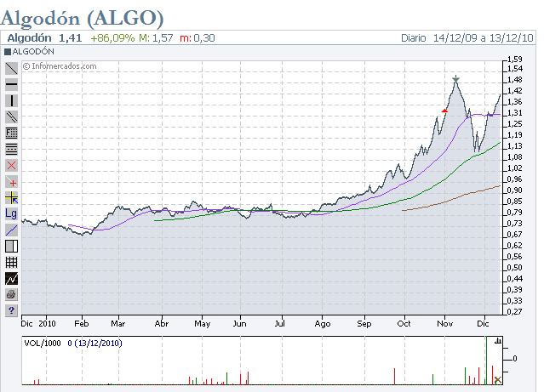Click the Infomercados.com copyright link
The image size is (544, 392).
click(x=60, y=65)
